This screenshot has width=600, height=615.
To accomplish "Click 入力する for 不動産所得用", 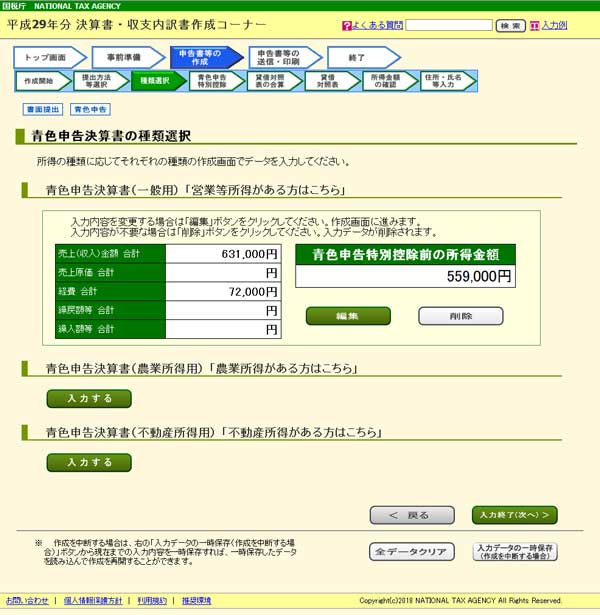I will (89, 462).
